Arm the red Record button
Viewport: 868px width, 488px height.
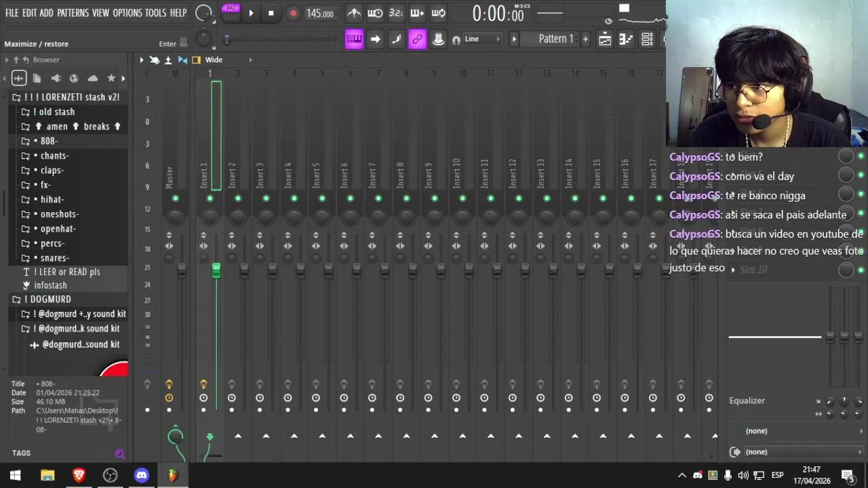293,13
